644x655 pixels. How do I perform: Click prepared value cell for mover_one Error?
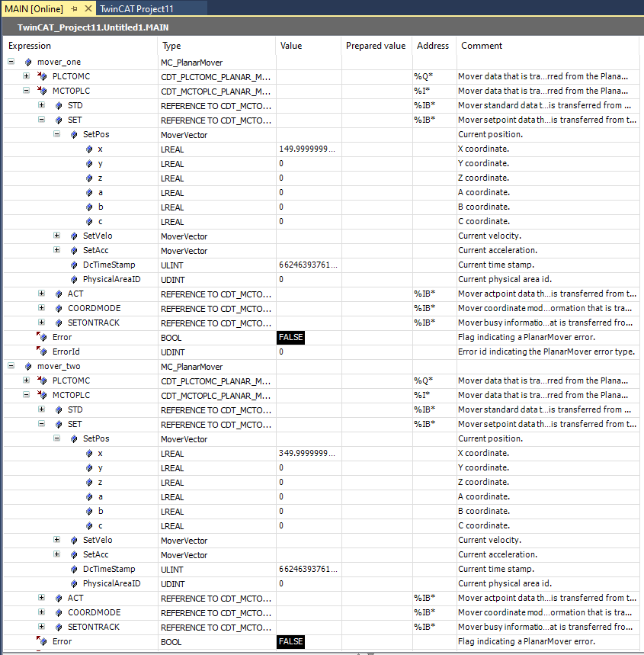click(376, 337)
